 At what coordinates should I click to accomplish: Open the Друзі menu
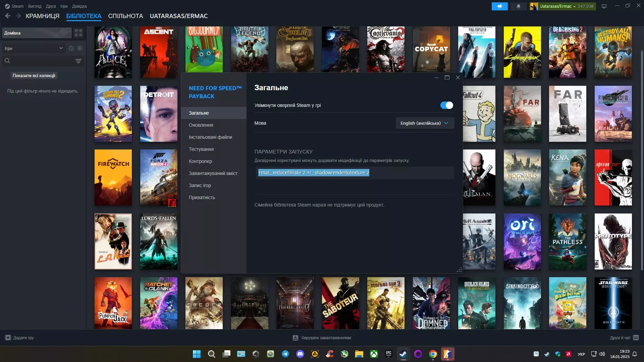(x=51, y=6)
